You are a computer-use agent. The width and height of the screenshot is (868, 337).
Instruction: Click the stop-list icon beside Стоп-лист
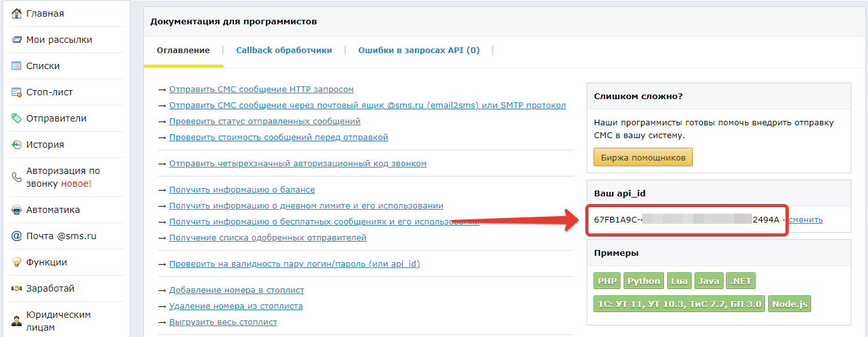pyautogui.click(x=17, y=92)
